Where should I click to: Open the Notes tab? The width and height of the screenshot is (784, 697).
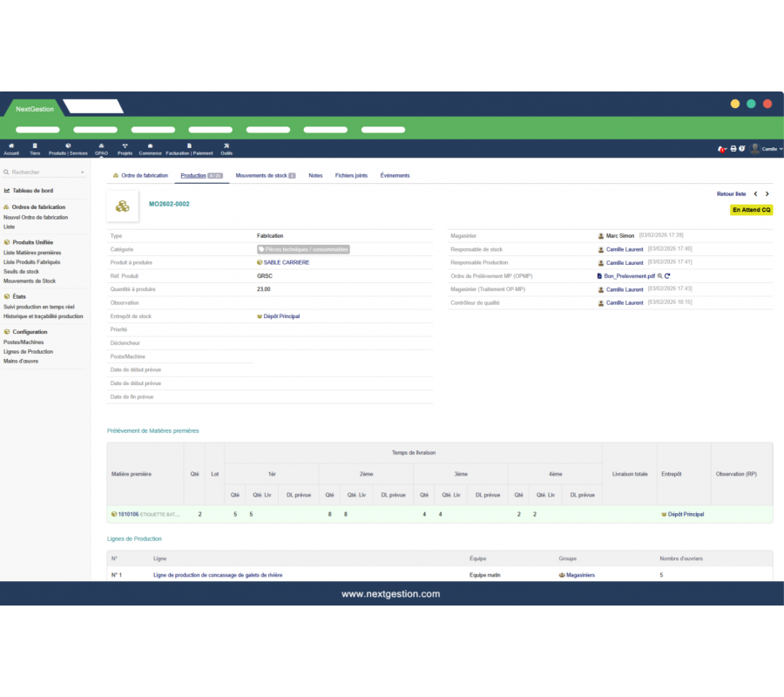tap(315, 175)
